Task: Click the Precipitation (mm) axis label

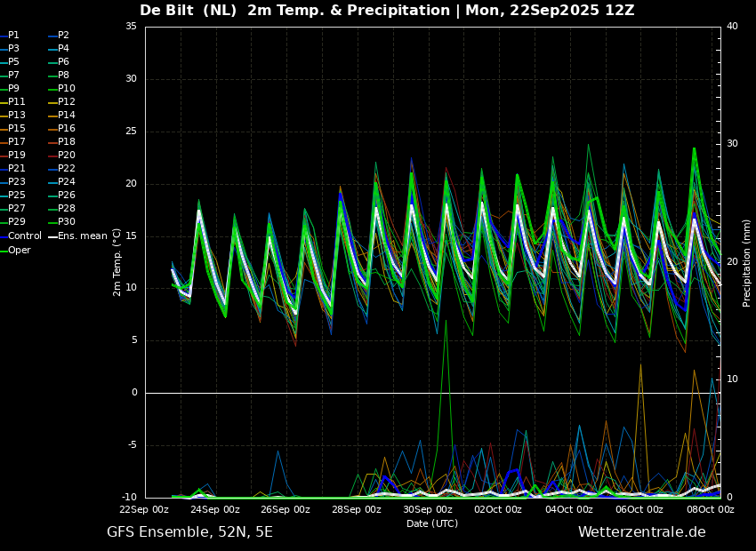Action: pos(747,263)
